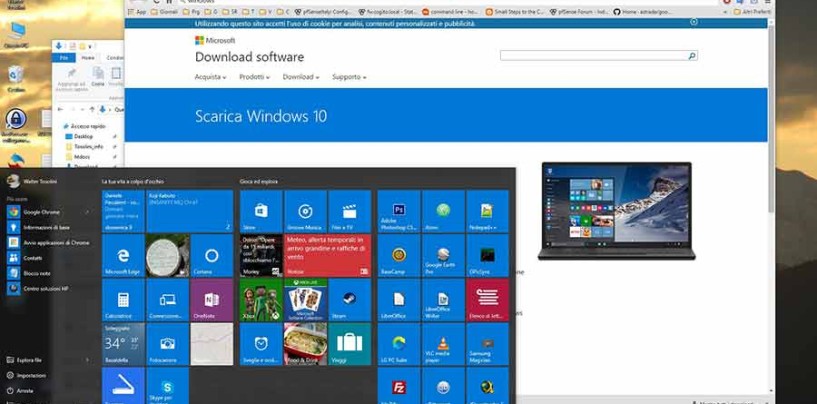Click the up arrow in File Explorer navigation

(x=92, y=109)
